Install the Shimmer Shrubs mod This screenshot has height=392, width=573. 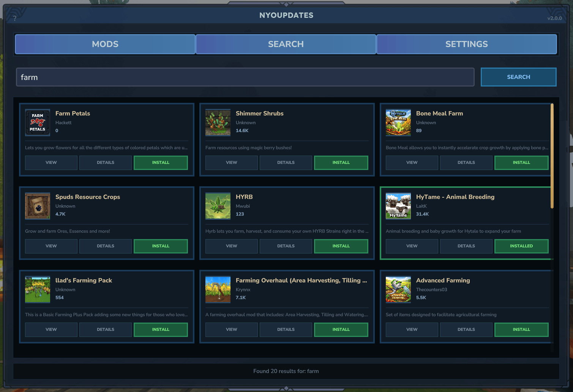(341, 162)
